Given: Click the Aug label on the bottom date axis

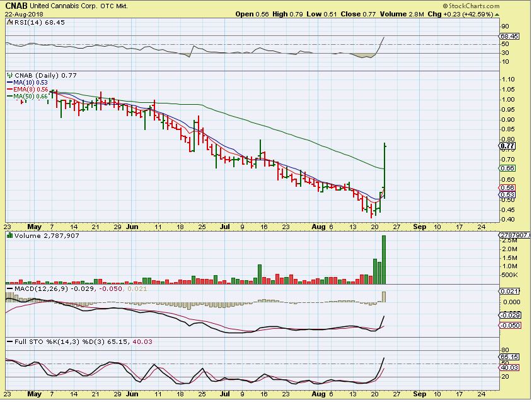Looking at the screenshot, I should point(318,394).
